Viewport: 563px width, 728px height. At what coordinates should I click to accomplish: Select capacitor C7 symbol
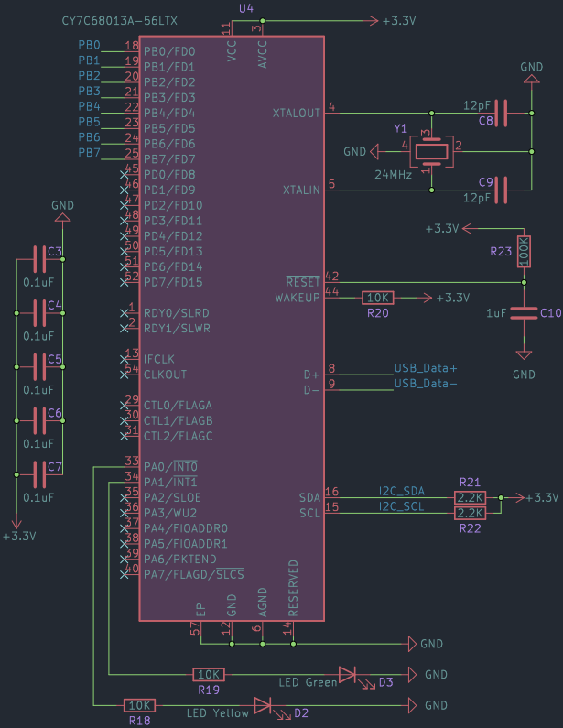(x=39, y=474)
